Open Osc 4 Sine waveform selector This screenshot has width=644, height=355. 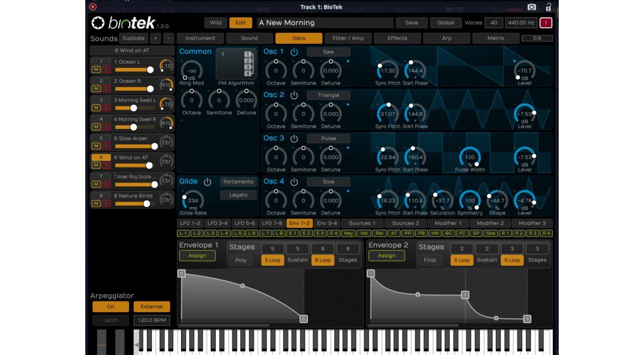[x=328, y=182]
